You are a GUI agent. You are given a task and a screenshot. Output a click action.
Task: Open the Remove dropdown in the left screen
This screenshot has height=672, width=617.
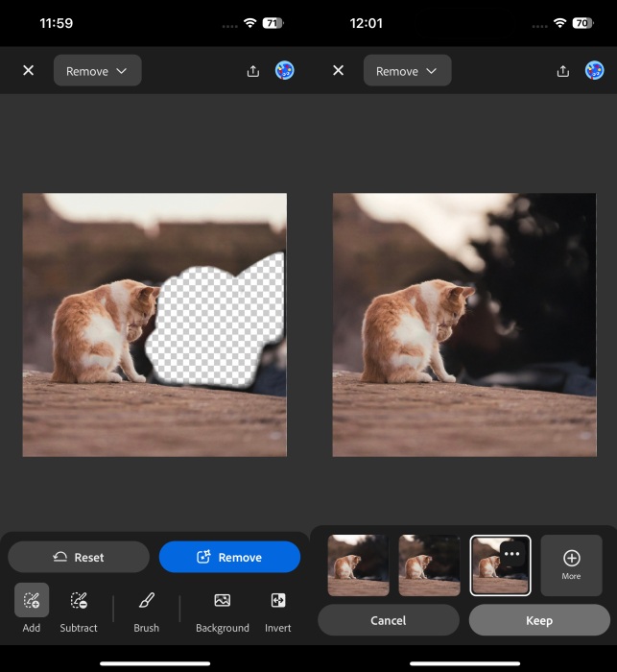click(97, 70)
